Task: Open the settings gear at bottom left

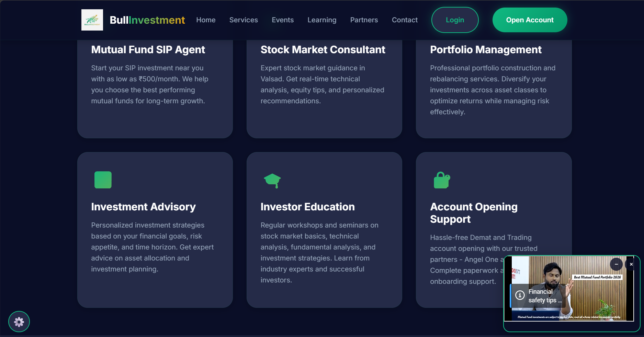Action: click(19, 322)
